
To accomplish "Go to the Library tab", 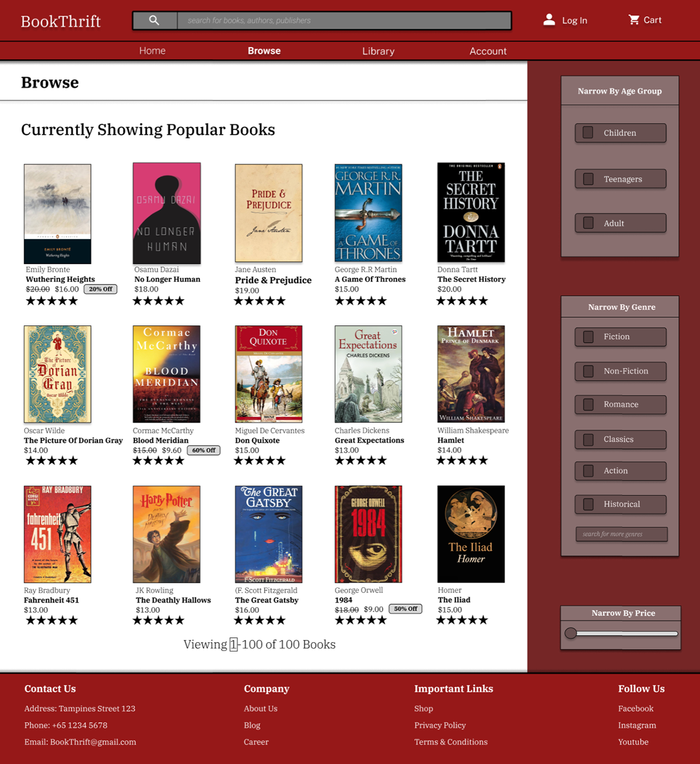I will click(378, 51).
